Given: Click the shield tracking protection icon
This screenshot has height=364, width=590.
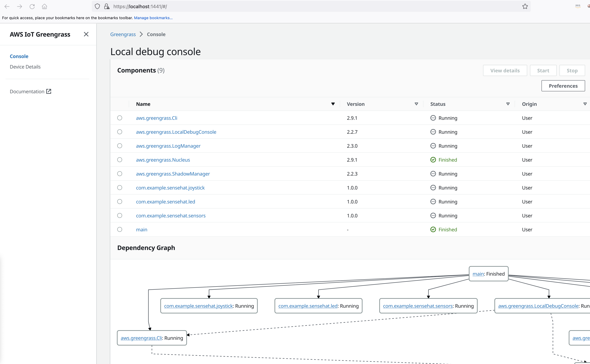Looking at the screenshot, I should pos(97,6).
